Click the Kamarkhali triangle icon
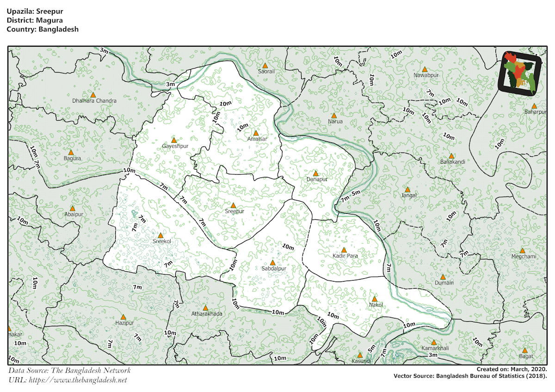The width and height of the screenshot is (555, 392). click(434, 343)
